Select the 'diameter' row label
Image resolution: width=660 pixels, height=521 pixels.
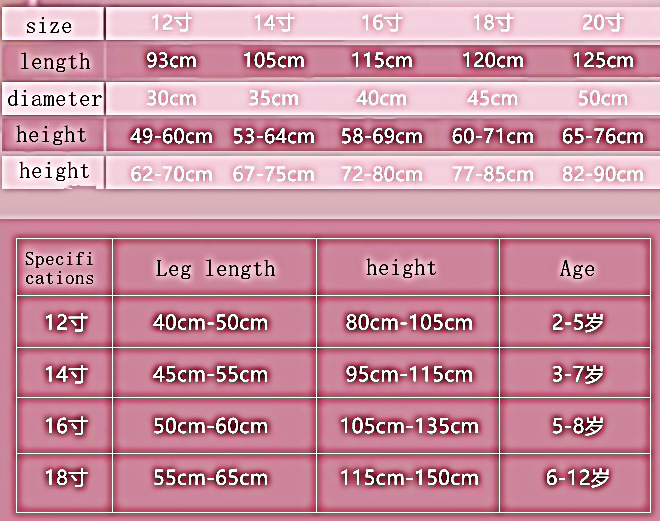tap(54, 99)
